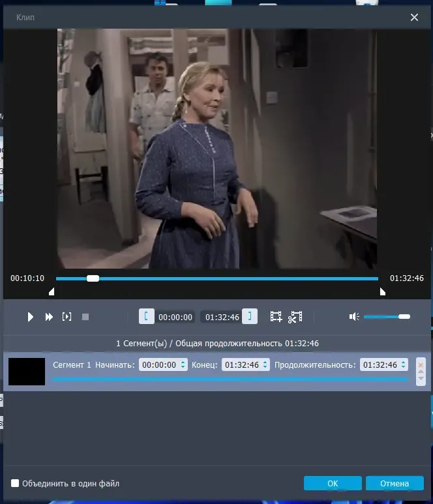
Task: Click the total time beside seek bar
Action: (x=407, y=278)
